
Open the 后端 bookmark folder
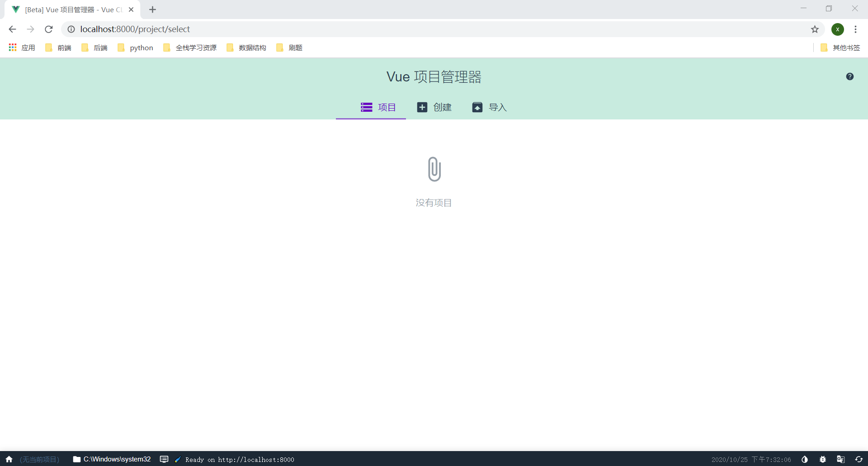[94, 48]
